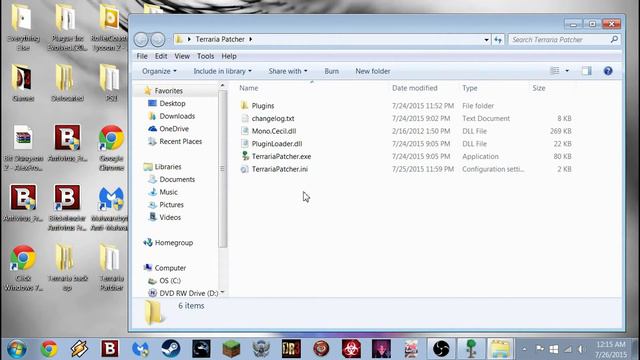The image size is (640, 360).
Task: Select Pictures library
Action: tap(171, 205)
